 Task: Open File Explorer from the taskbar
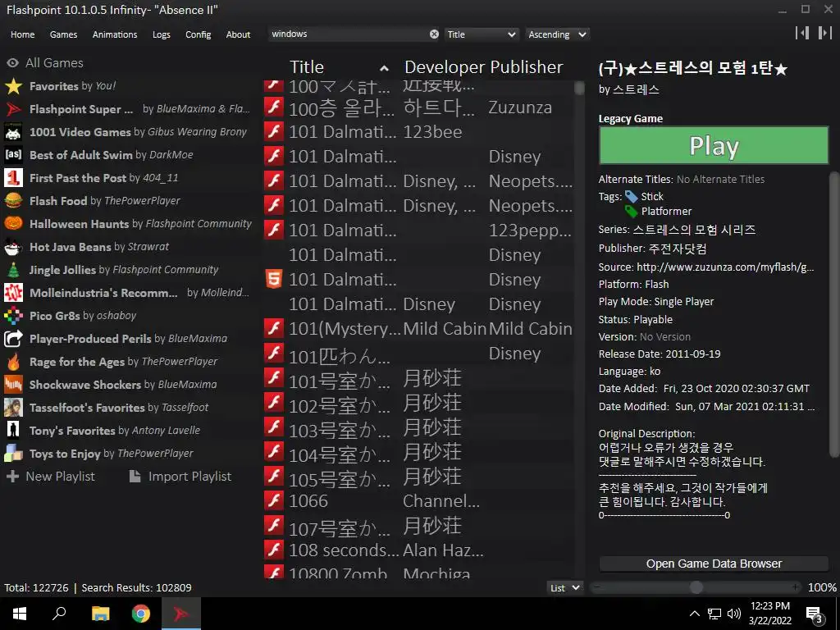point(100,614)
